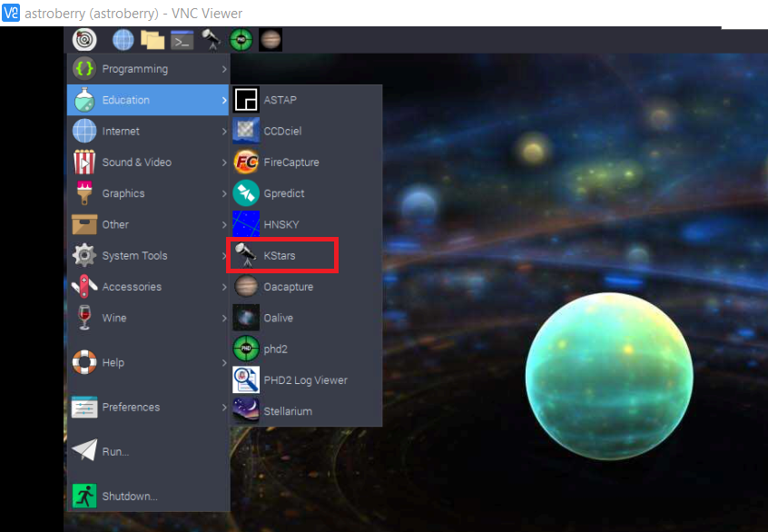Click the Oalive label text
Screen dimensions: 768x532
278,318
